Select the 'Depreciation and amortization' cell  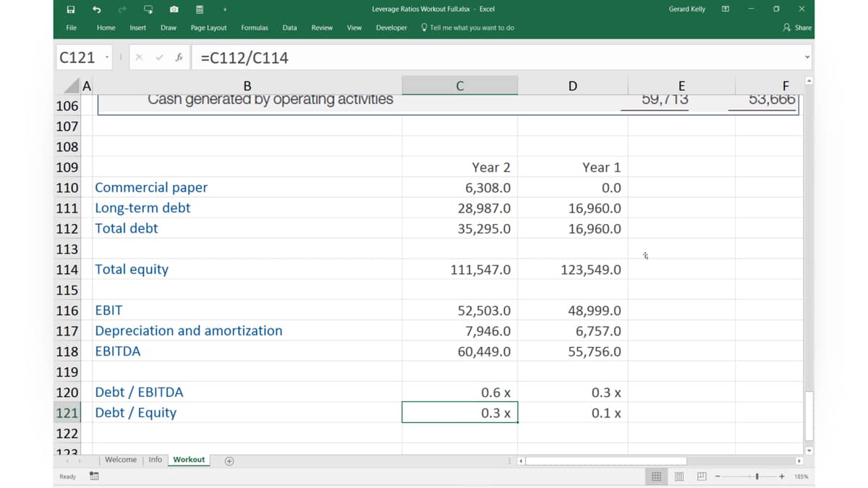247,330
